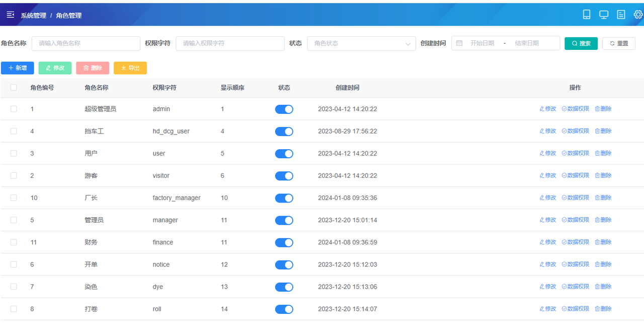The height and width of the screenshot is (327, 644).
Task: Delete the 打卷 role row
Action: 603,308
